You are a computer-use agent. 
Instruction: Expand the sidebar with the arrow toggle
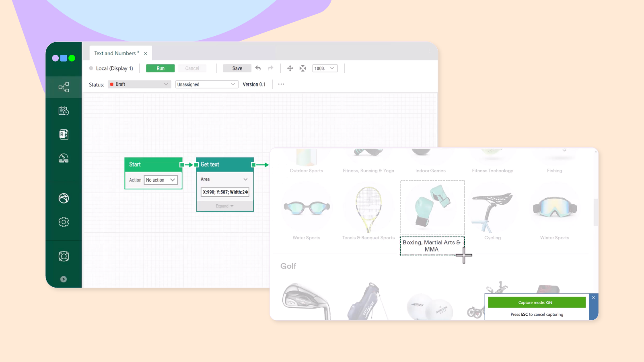64,279
